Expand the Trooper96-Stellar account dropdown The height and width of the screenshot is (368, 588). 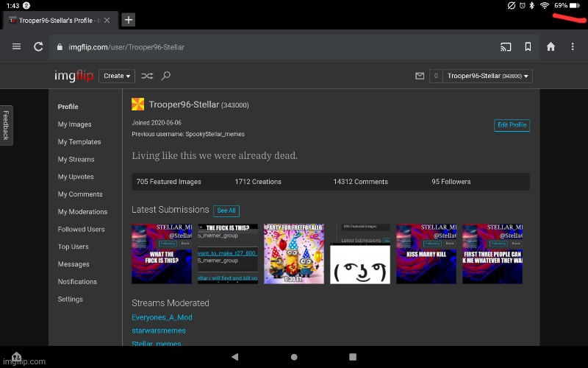[487, 76]
